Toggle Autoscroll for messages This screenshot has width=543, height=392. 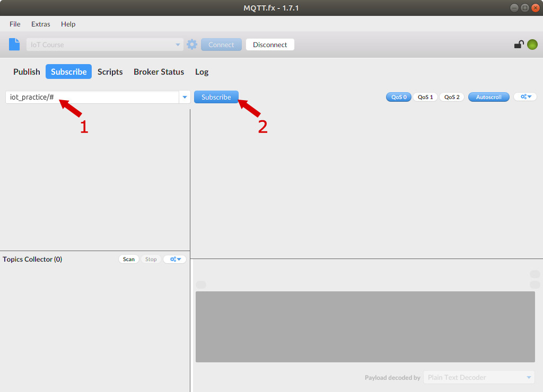(x=488, y=97)
